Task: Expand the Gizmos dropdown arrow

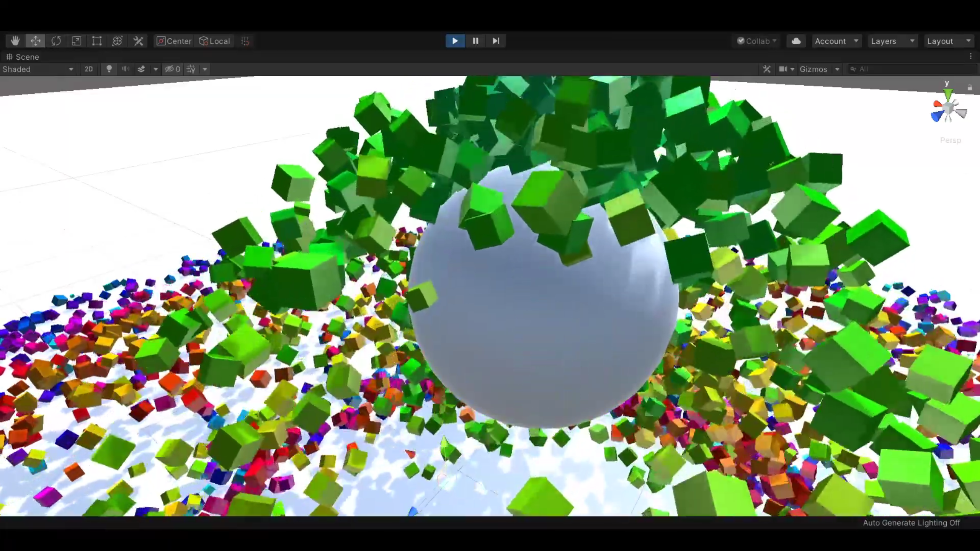Action: [x=837, y=69]
